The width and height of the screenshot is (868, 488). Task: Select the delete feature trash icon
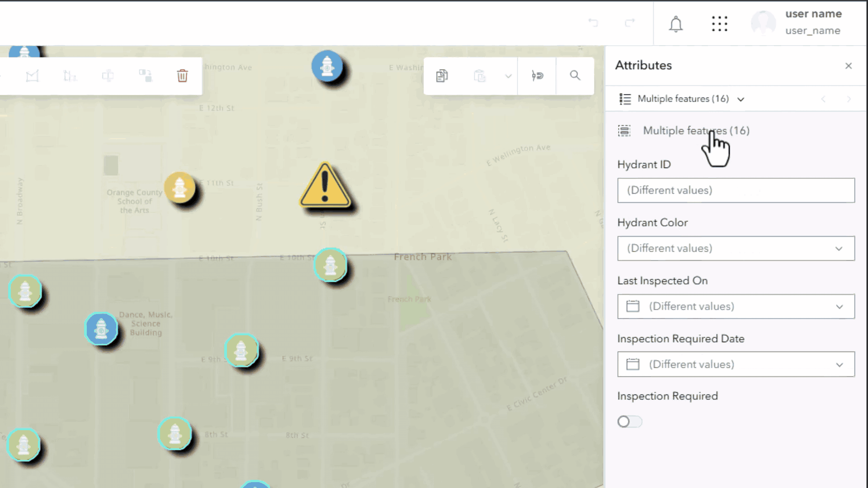click(x=182, y=76)
